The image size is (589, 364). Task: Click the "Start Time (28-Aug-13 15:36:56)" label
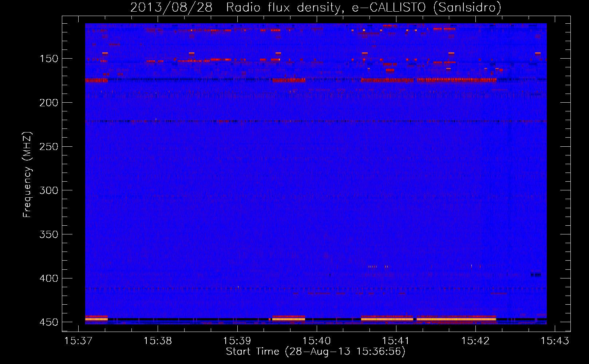click(x=316, y=352)
